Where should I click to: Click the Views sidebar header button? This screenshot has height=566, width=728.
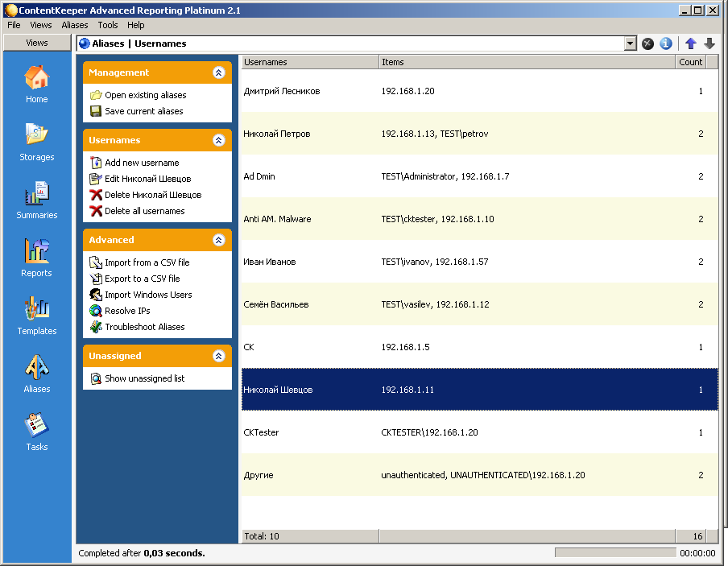point(37,43)
